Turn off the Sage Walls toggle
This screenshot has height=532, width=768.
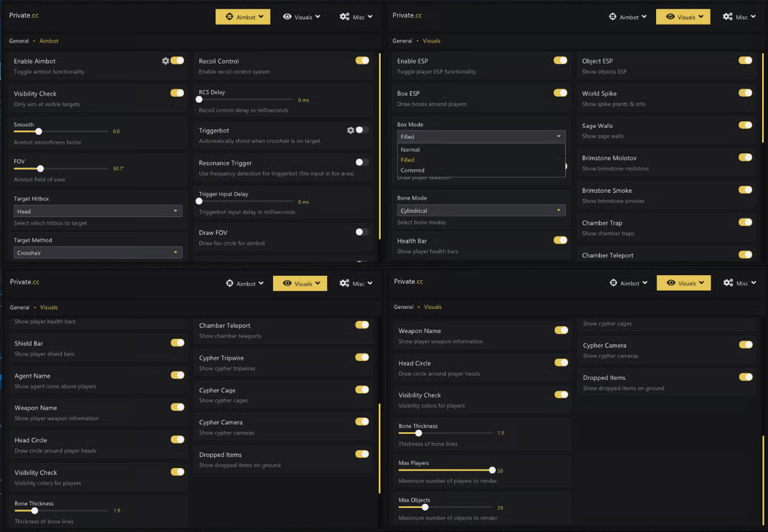point(745,125)
